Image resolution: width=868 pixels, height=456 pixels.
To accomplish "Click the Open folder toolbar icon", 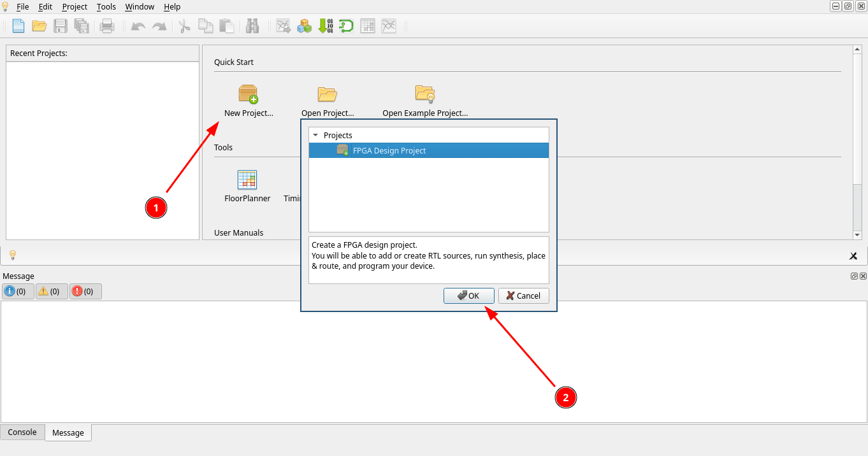I will tap(40, 26).
